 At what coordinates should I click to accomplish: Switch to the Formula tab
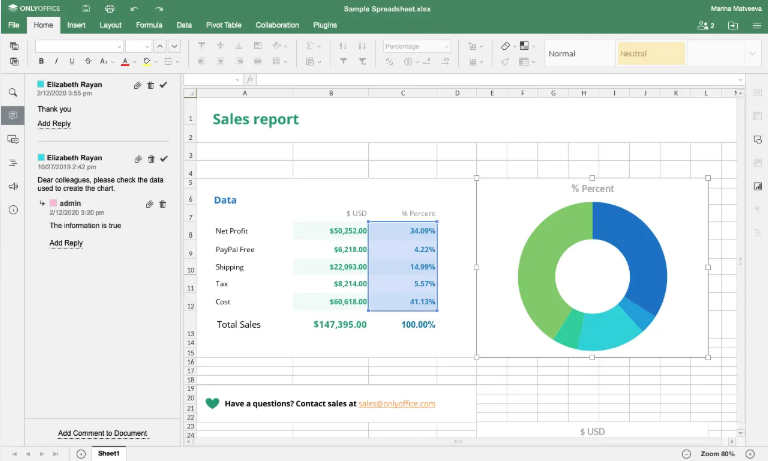coord(149,25)
